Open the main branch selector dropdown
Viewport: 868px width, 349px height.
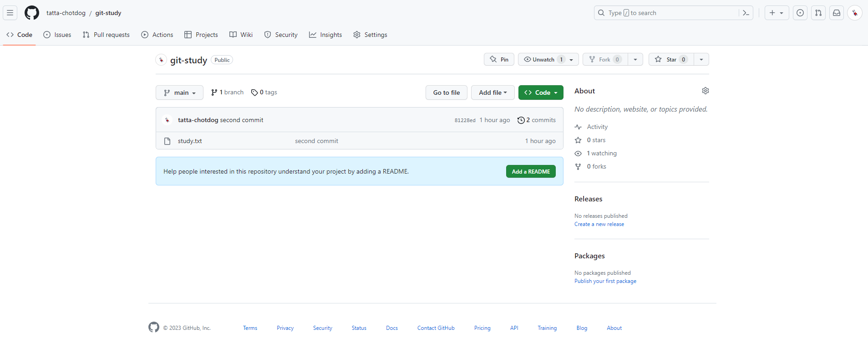[179, 92]
